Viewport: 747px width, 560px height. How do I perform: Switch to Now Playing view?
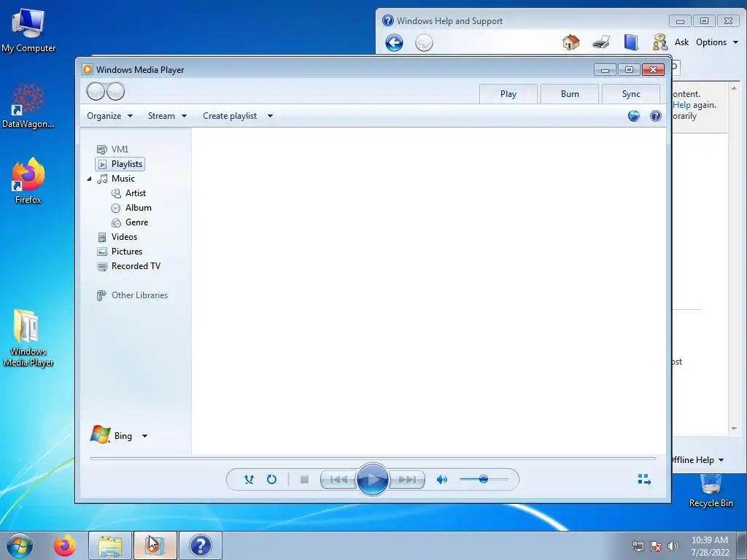[x=644, y=479]
